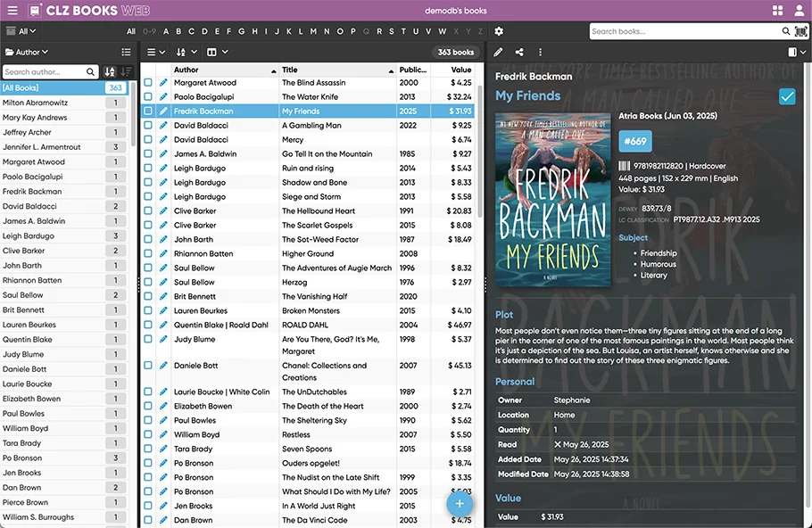Open the All collection dropdown
Image resolution: width=812 pixels, height=528 pixels.
point(21,31)
